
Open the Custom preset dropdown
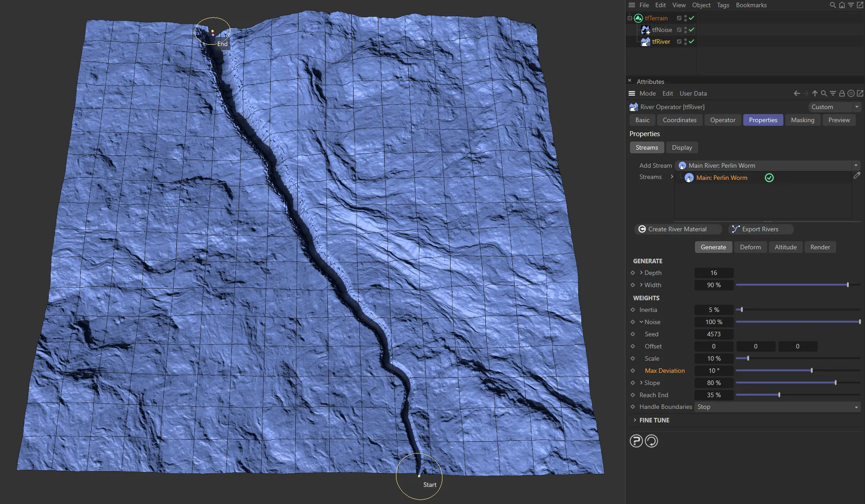834,107
